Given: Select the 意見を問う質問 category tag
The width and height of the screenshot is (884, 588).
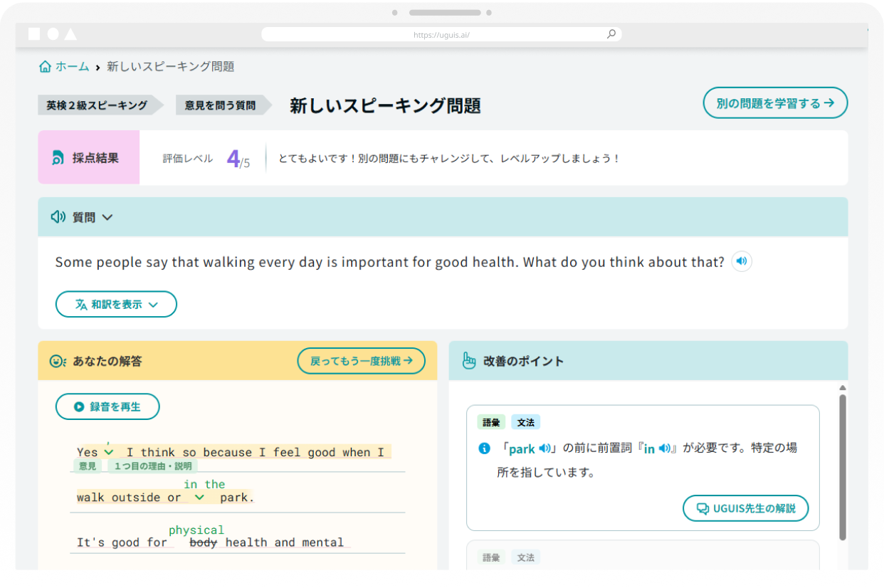Looking at the screenshot, I should click(220, 105).
